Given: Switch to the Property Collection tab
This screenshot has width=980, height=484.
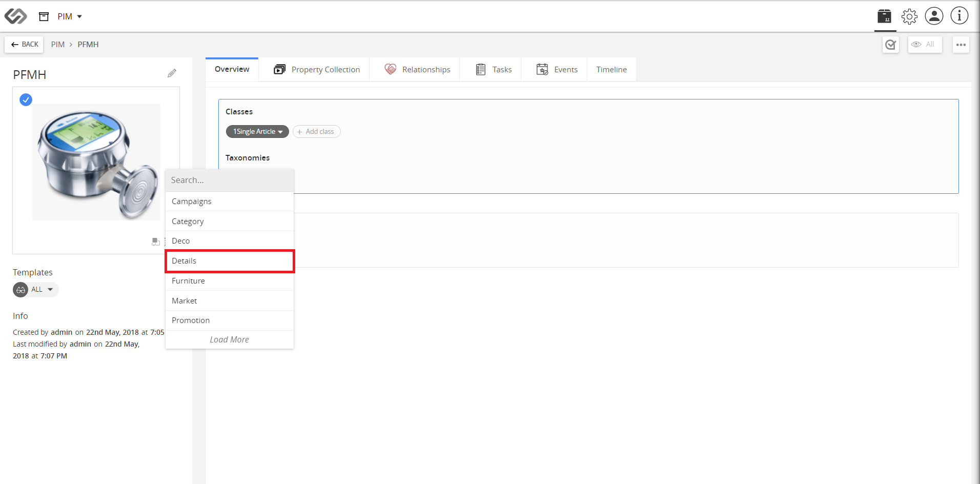Looking at the screenshot, I should click(x=317, y=69).
